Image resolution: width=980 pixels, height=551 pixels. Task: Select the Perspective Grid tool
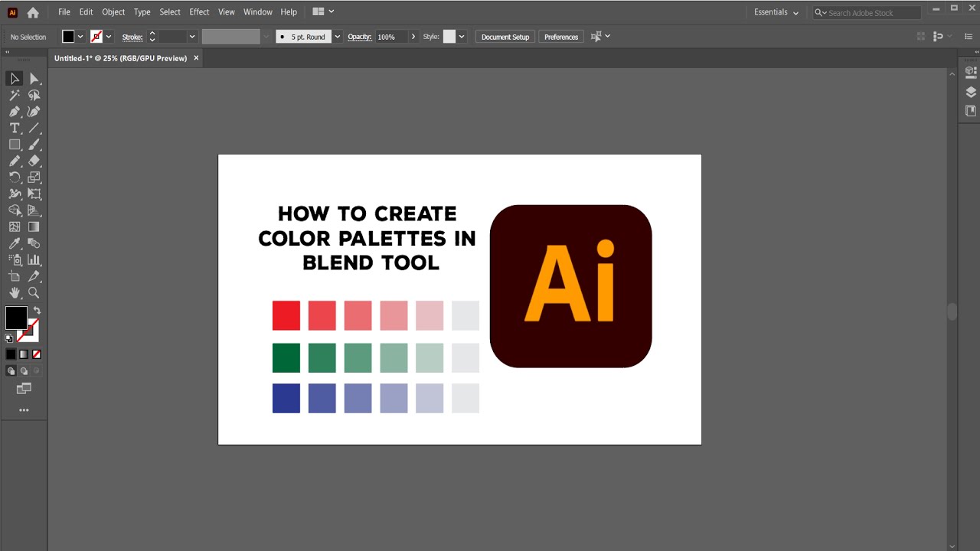(34, 210)
